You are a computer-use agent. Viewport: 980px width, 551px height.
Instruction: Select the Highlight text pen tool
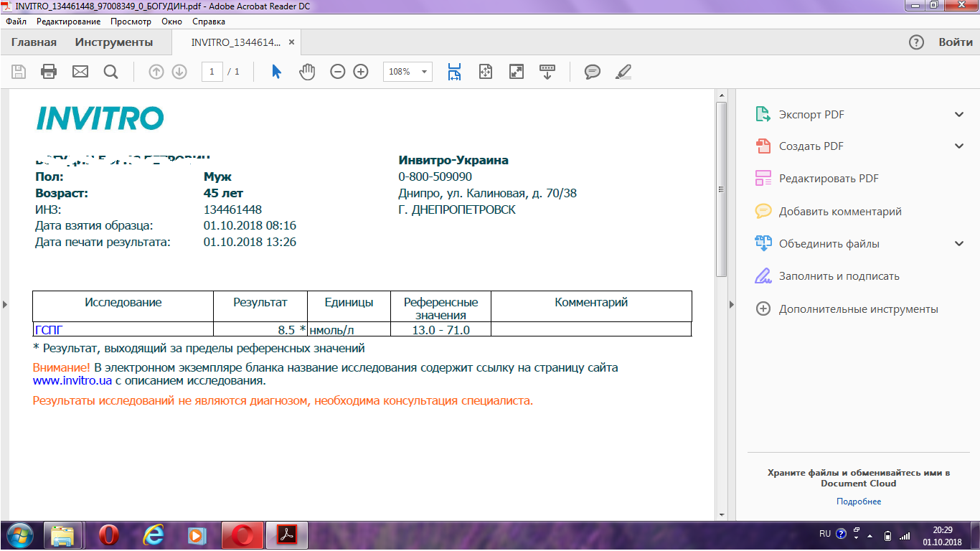[623, 72]
